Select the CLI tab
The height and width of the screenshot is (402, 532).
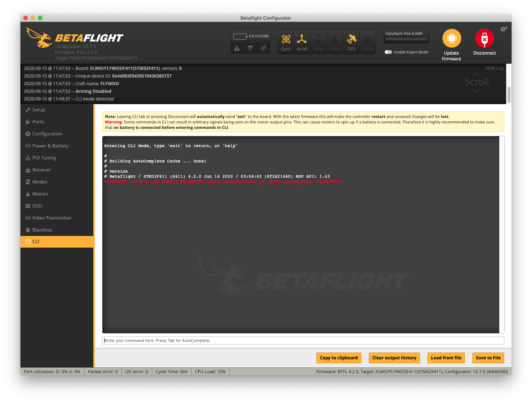(x=57, y=241)
